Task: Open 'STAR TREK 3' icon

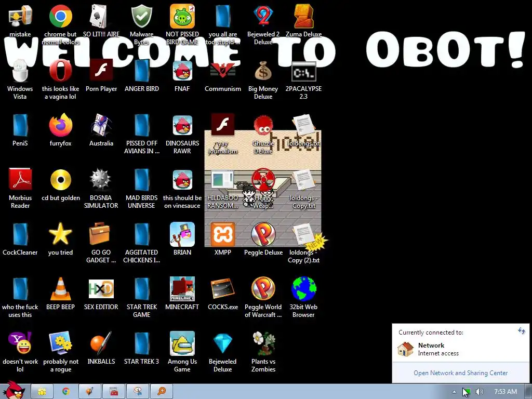Action: (x=141, y=343)
